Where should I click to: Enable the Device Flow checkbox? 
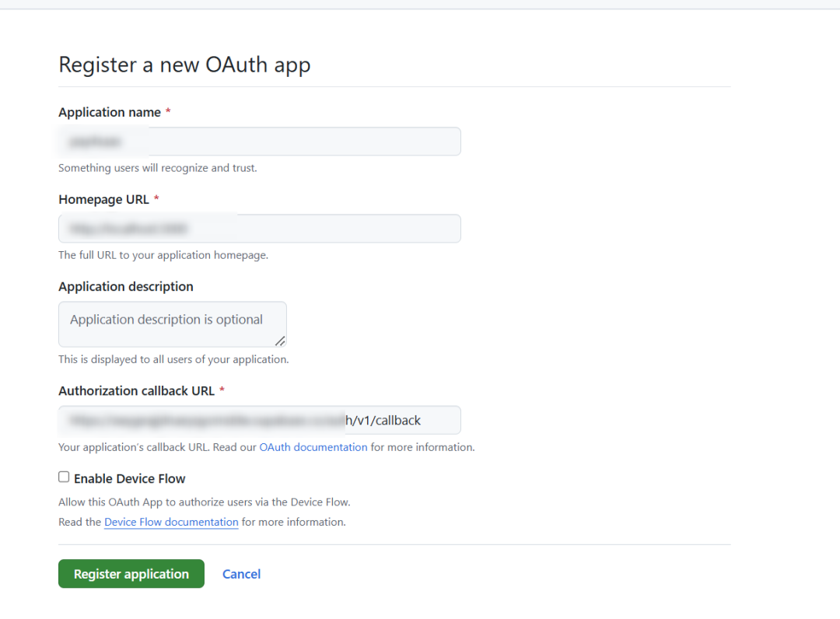tap(64, 476)
